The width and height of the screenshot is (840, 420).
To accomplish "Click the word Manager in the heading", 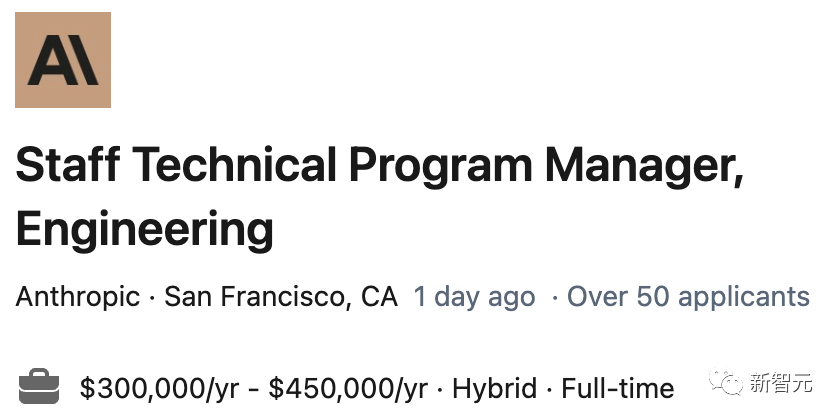I will tap(644, 167).
